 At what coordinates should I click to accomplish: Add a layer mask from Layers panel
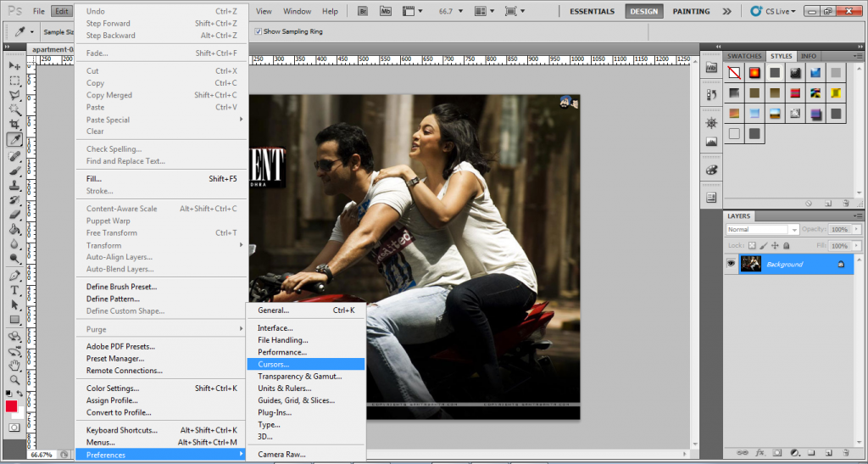(777, 453)
